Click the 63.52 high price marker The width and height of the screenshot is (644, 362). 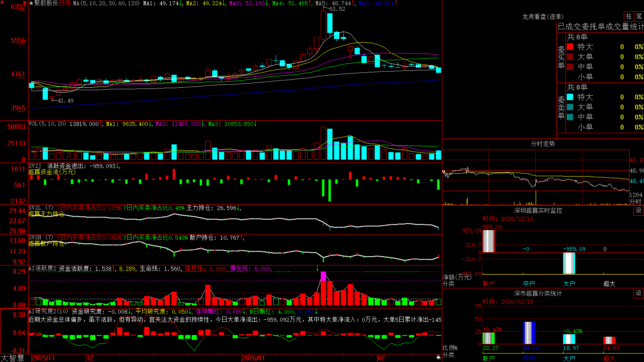(337, 9)
